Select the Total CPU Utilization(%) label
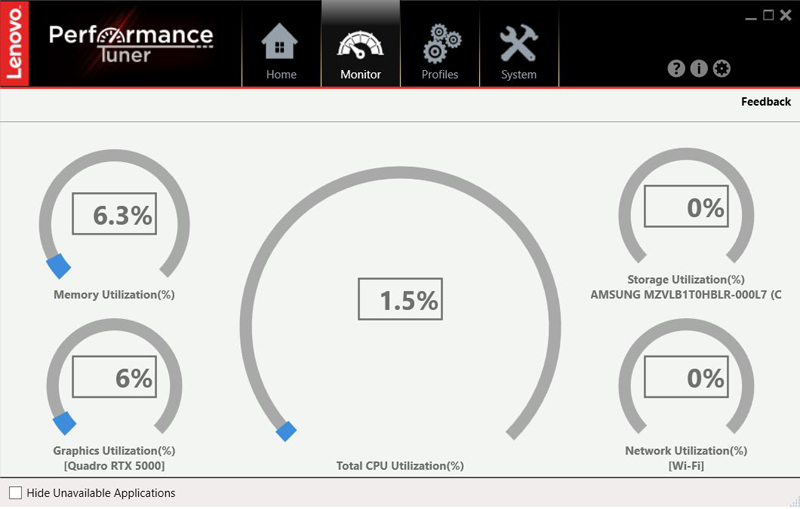Screen dimensions: 800x509 point(400,466)
